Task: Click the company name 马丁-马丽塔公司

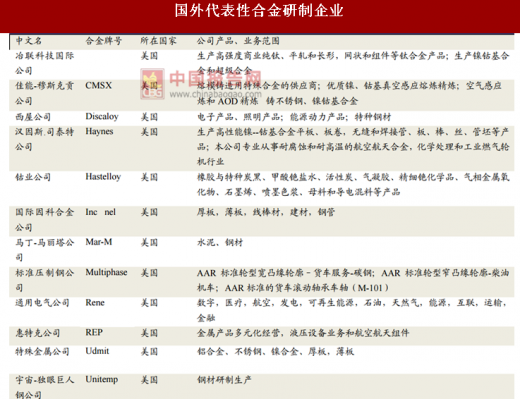Action: [45, 250]
